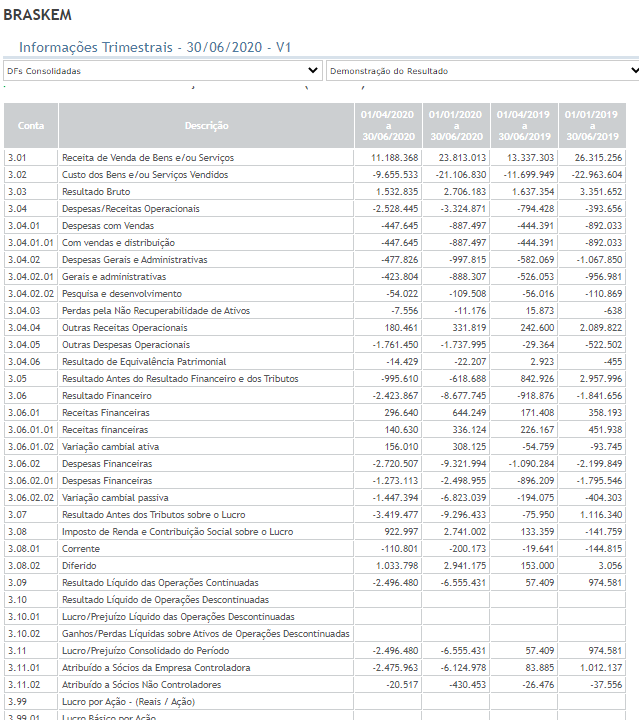
Task: Click the Conta column header
Action: [31, 125]
